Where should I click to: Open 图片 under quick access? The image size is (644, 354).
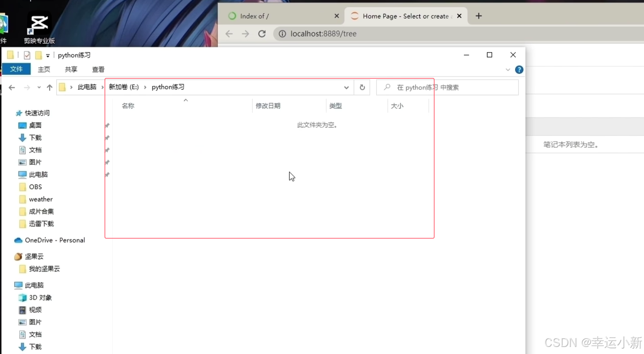point(35,162)
